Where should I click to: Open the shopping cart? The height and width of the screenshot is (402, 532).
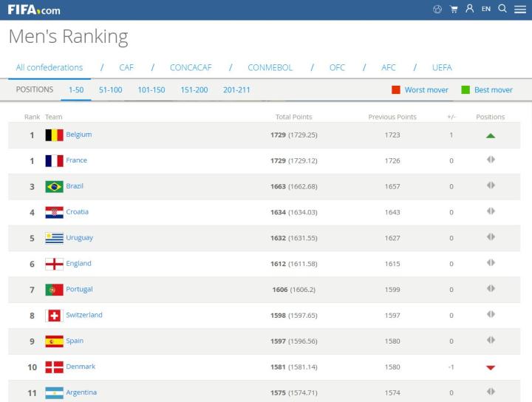click(454, 10)
